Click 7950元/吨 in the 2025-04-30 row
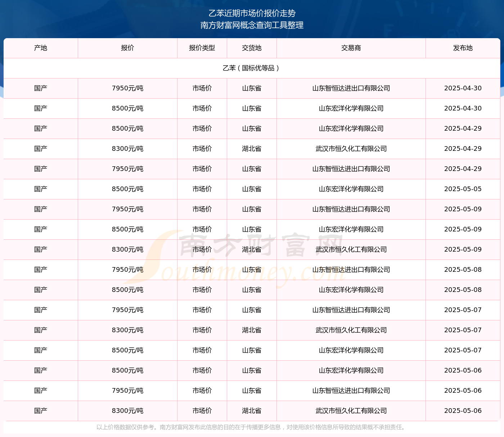This screenshot has width=504, height=437. [127, 88]
